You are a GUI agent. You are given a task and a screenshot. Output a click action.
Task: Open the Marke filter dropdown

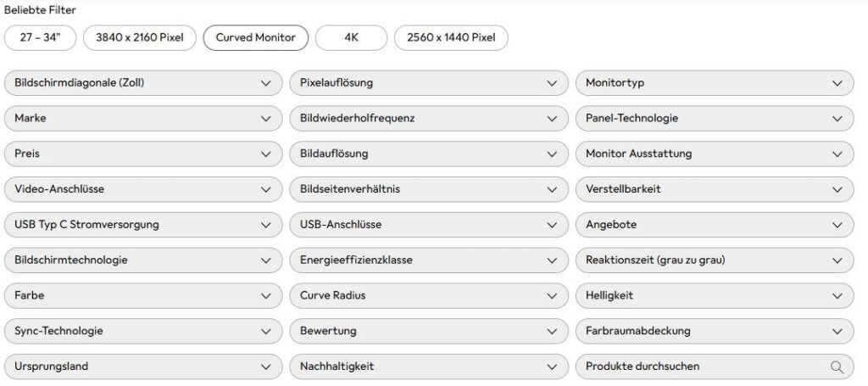(143, 119)
